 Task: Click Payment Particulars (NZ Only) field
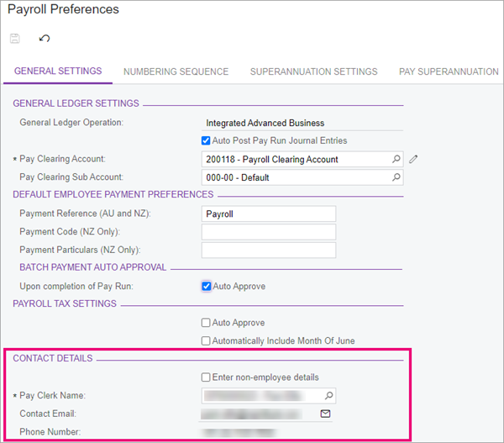[x=269, y=250]
